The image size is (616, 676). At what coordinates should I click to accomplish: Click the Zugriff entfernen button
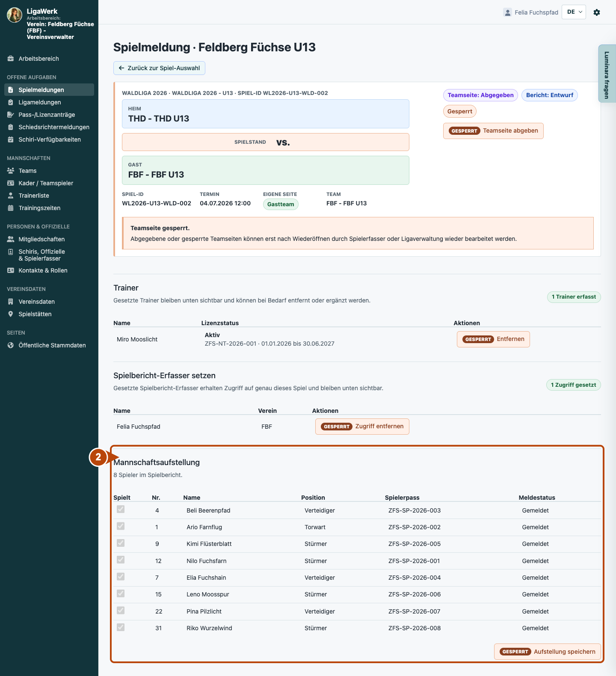[362, 427]
